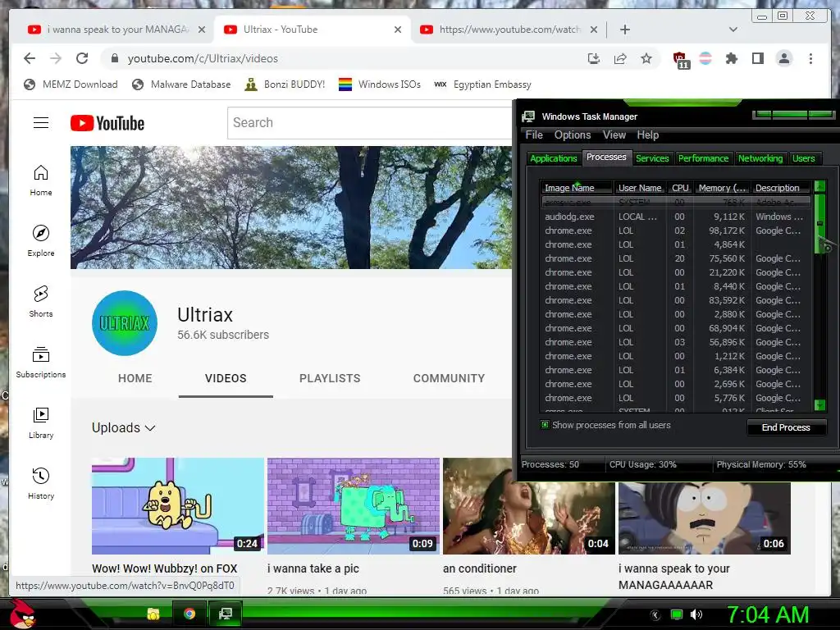Open History in YouTube sidebar
Viewport: 840px width, 630px height.
coord(41,484)
